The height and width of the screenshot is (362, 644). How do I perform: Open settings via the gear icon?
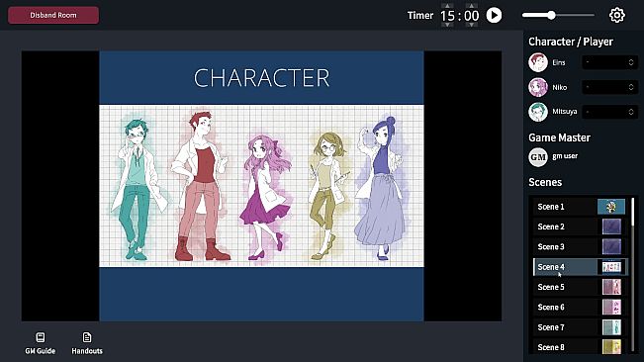click(616, 15)
